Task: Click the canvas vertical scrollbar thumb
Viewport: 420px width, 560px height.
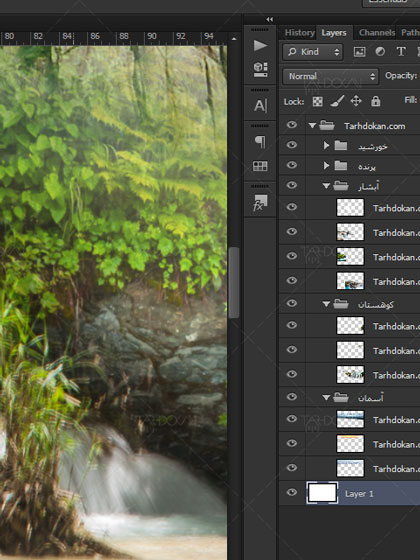Action: coord(234,282)
